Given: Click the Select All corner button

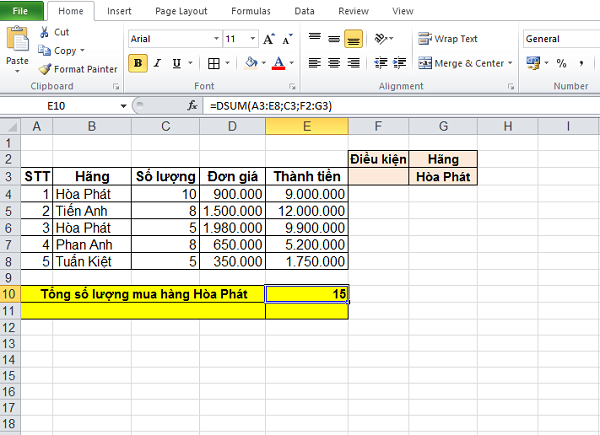Looking at the screenshot, I should tap(10, 126).
